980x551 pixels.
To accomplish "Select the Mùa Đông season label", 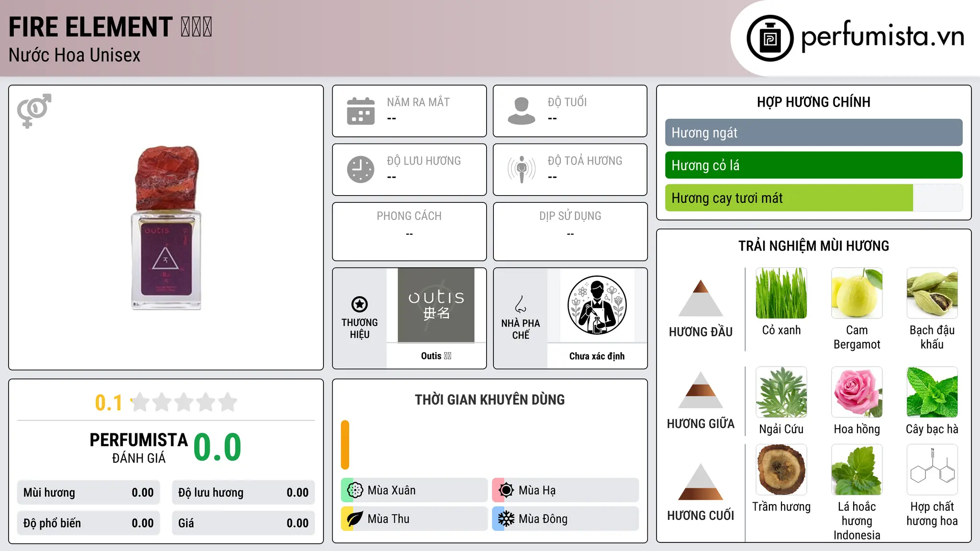I will [x=543, y=519].
